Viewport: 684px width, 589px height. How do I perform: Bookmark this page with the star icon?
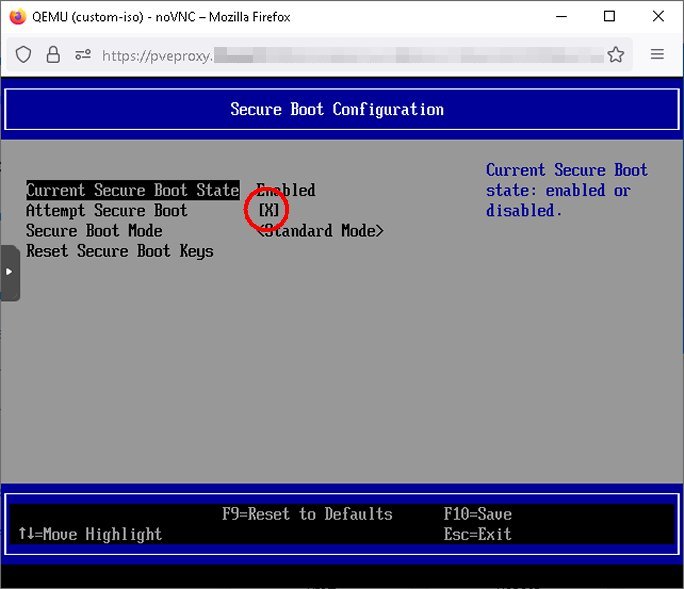pyautogui.click(x=616, y=55)
